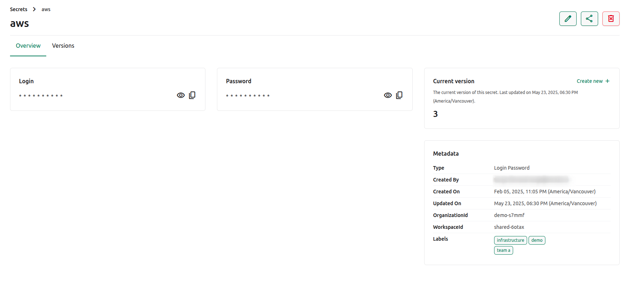Click the Labels field label

click(440, 239)
